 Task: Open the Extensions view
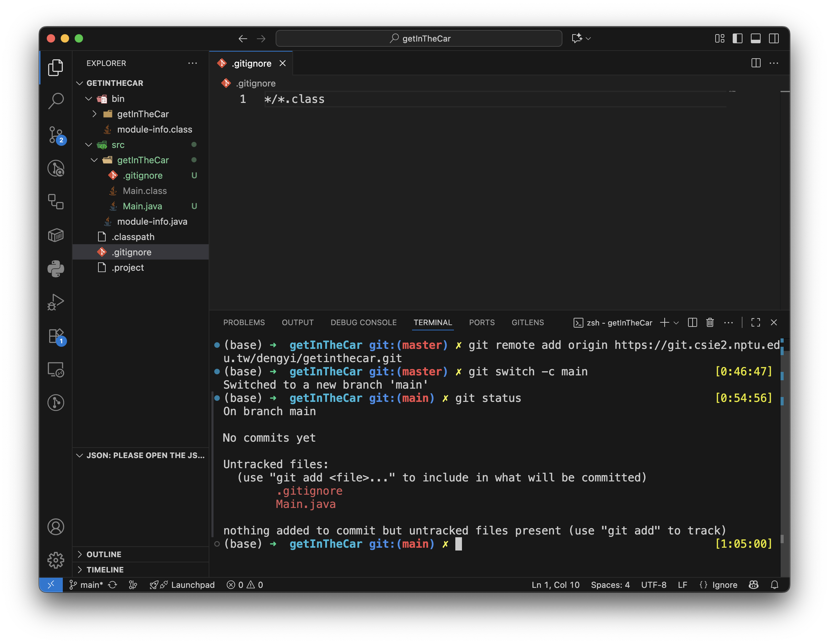click(x=56, y=336)
